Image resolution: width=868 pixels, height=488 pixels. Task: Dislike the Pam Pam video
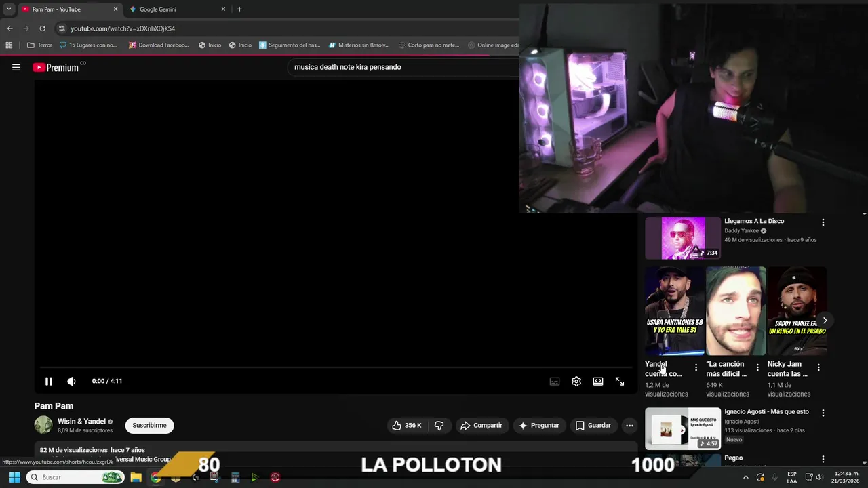(439, 426)
